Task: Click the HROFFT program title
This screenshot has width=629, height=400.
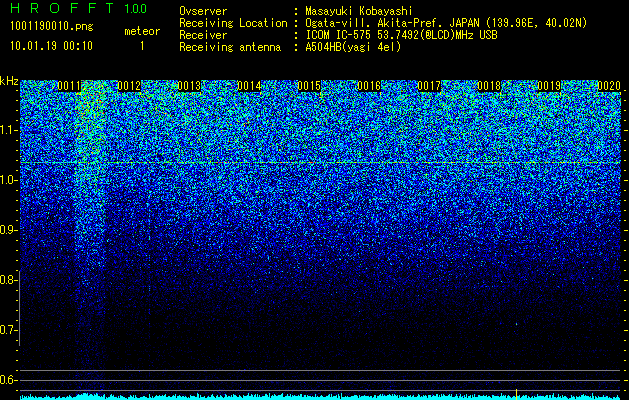Action: coord(62,8)
